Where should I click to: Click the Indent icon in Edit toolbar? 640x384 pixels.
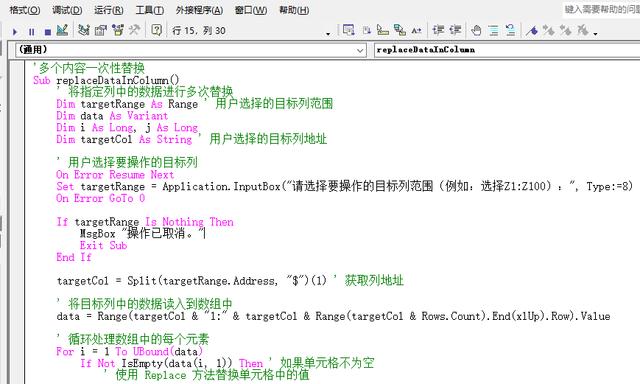pyautogui.click(x=438, y=30)
